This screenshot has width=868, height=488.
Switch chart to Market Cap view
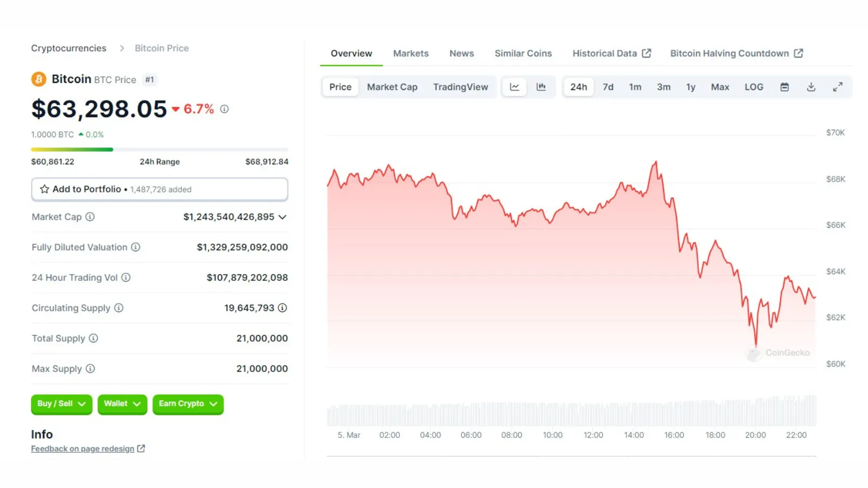392,87
